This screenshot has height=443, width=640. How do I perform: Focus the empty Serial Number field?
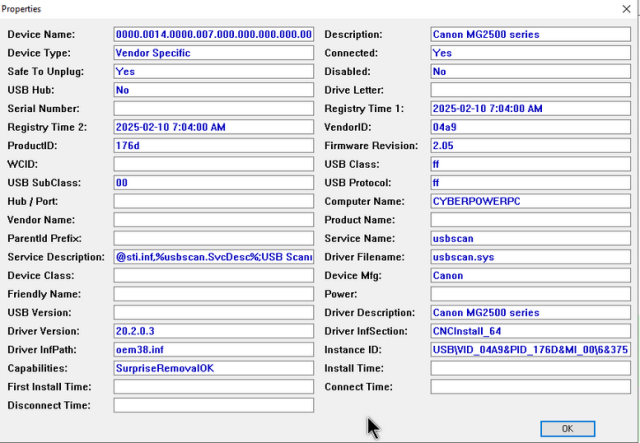(213, 109)
